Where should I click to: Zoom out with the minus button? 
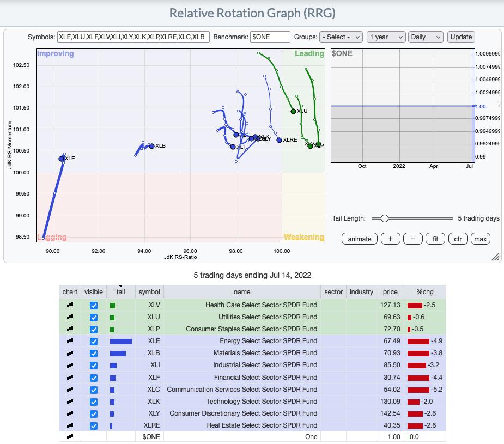412,239
